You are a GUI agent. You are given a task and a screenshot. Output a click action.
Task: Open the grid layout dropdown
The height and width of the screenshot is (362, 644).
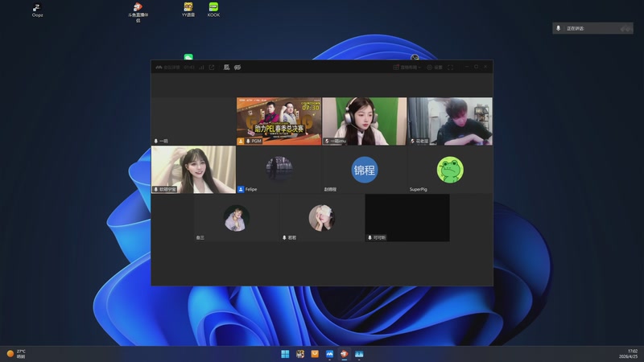pyautogui.click(x=407, y=68)
